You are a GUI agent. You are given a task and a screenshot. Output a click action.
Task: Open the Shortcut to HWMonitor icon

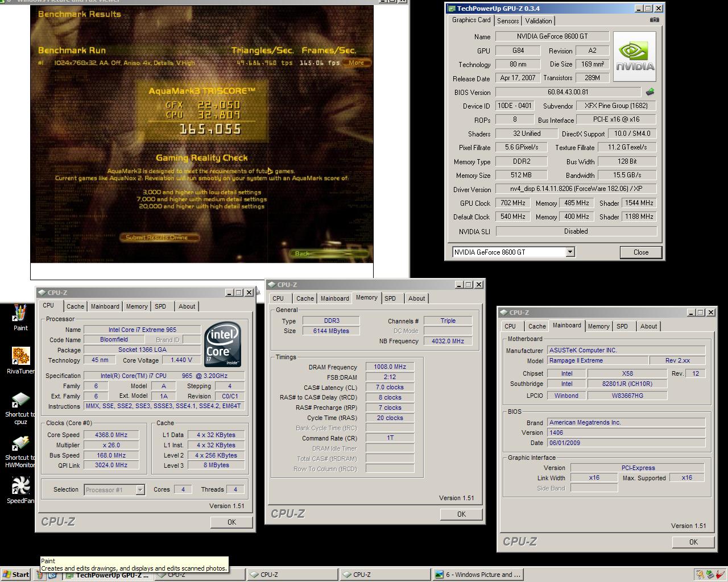20,452
